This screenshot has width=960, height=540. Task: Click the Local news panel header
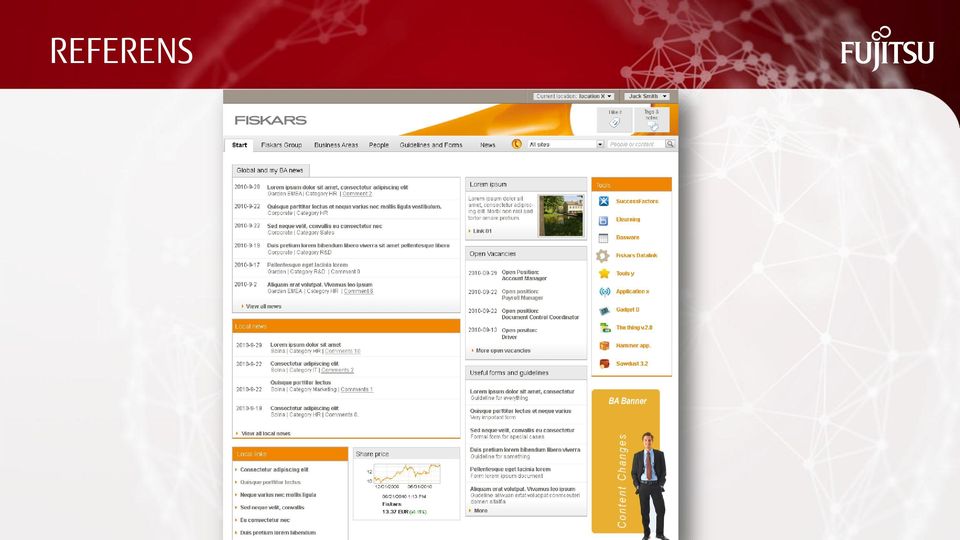point(346,326)
